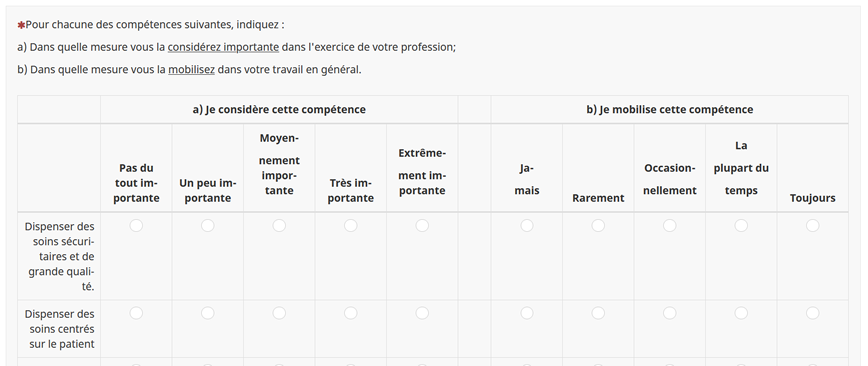Mark soins sécuritaires as 'Très importante'
The height and width of the screenshot is (366, 868).
pos(350,226)
